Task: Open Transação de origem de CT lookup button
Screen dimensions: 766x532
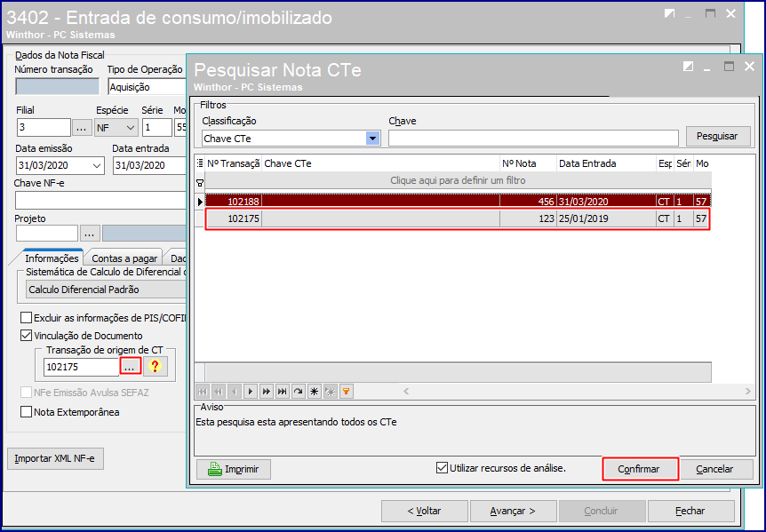Action: click(130, 367)
